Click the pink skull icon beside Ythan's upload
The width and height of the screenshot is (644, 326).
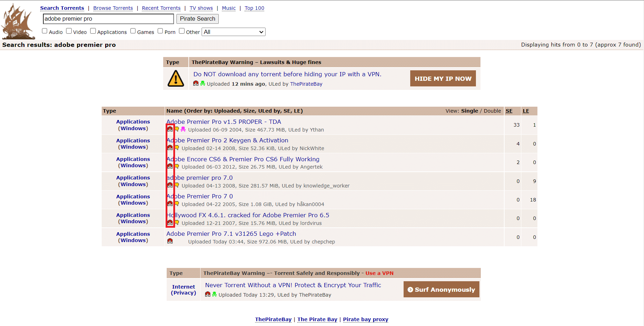click(x=183, y=129)
